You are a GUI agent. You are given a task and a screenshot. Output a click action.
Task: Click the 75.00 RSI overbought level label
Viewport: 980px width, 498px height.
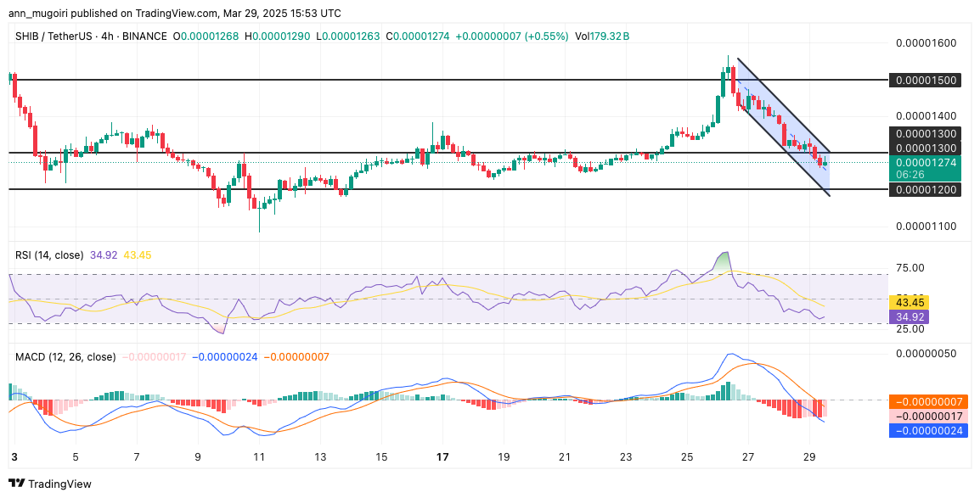point(909,268)
